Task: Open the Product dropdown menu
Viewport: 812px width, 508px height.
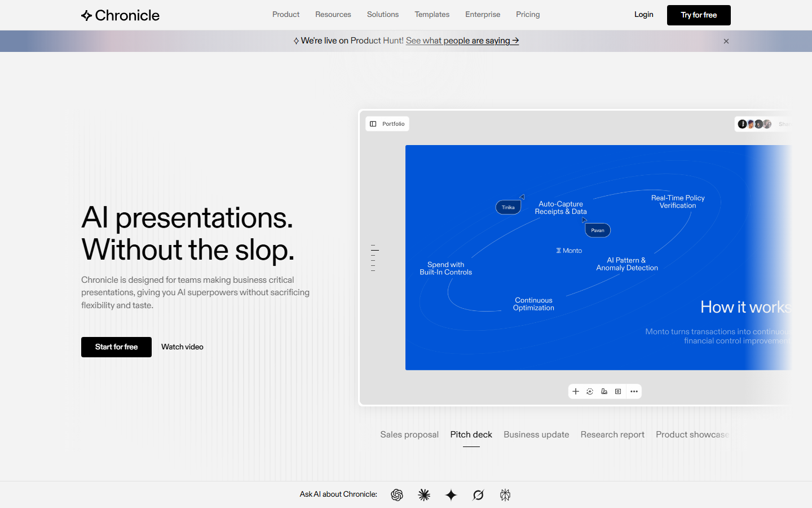Action: [x=286, y=14]
